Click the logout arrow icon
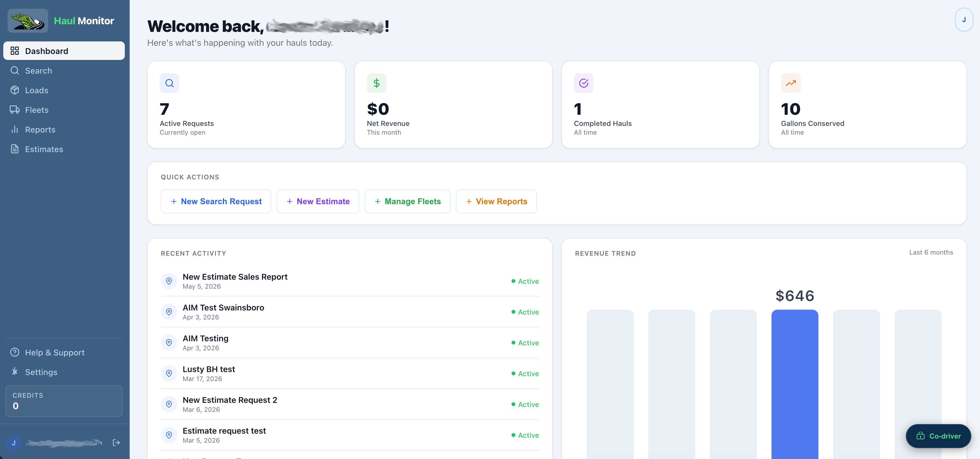This screenshot has width=980, height=459. coord(116,443)
